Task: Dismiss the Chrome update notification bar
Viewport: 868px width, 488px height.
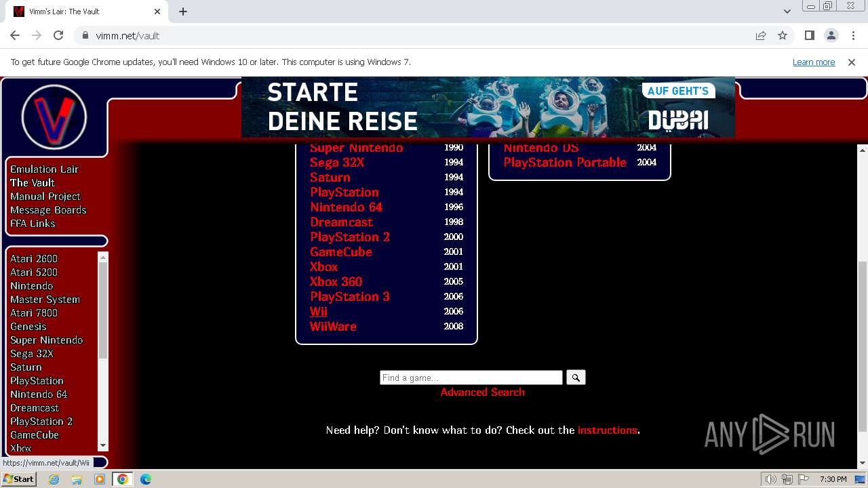Action: [852, 62]
